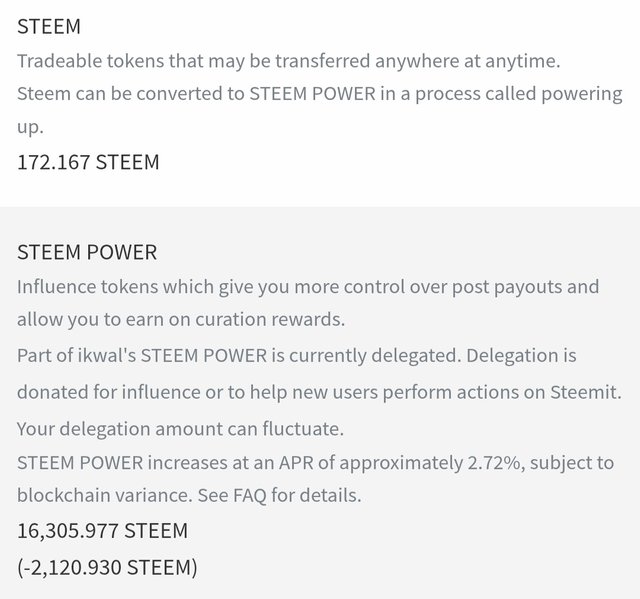Screen dimensions: 640x599
Task: Click the word 'Steemit.' in the delegation text
Action: click(x=586, y=392)
